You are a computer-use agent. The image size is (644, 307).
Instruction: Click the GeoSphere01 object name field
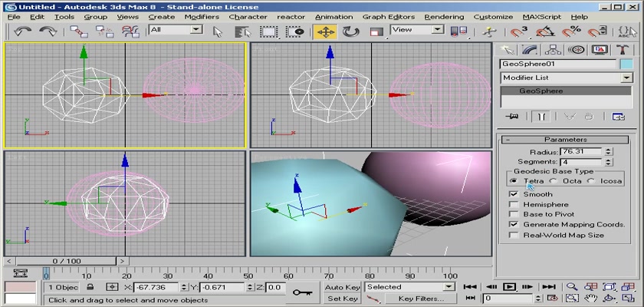(x=558, y=64)
